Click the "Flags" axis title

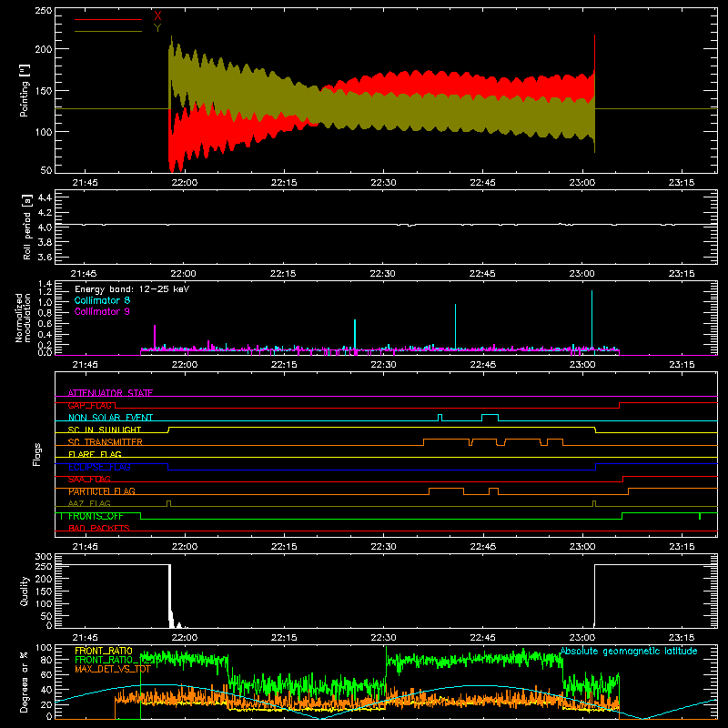tap(36, 454)
